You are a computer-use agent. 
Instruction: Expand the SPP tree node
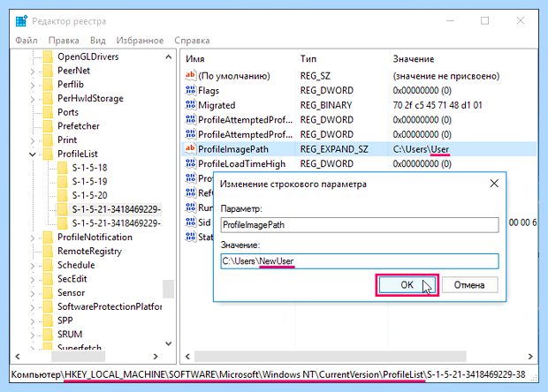32,321
